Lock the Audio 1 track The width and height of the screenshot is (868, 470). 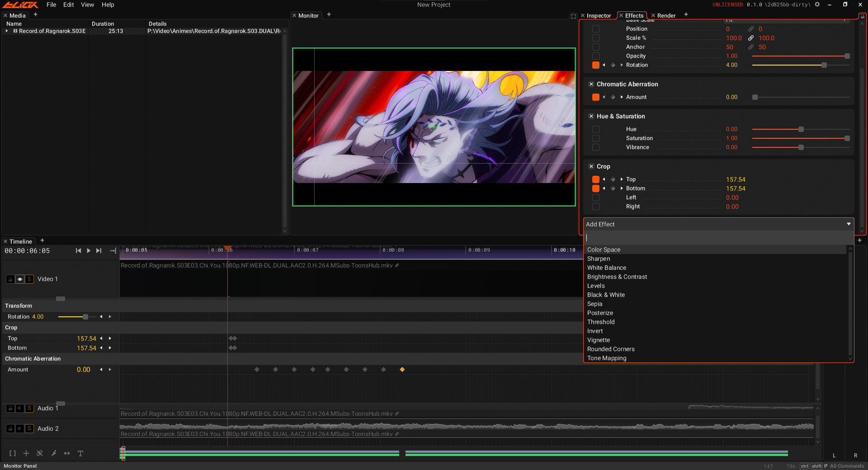(x=10, y=408)
